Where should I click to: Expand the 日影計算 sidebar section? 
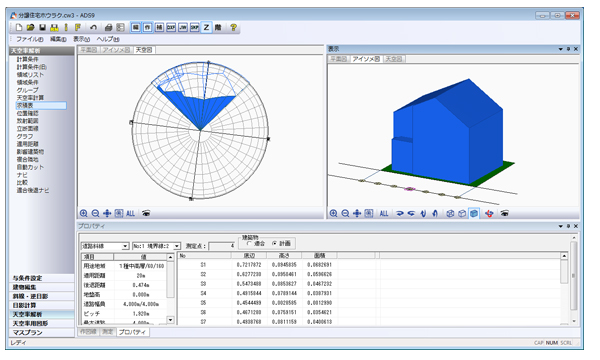pyautogui.click(x=41, y=305)
